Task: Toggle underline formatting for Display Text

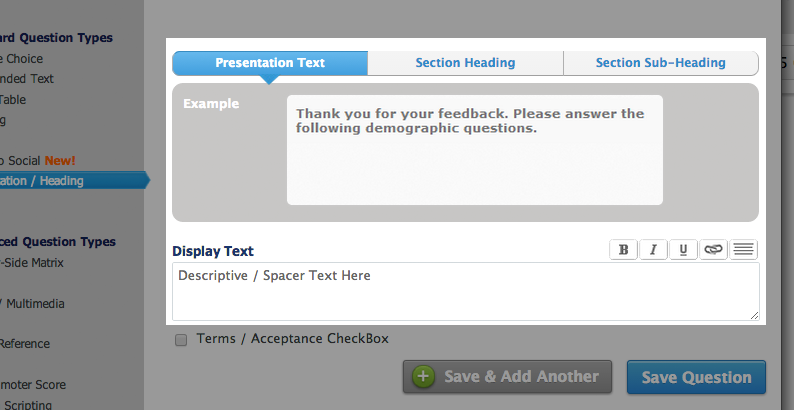Action: click(x=683, y=250)
